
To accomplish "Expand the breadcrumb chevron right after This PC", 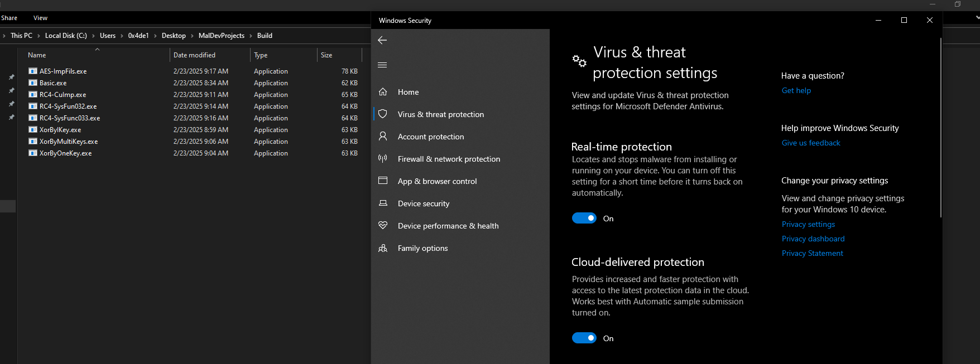I will click(x=39, y=36).
